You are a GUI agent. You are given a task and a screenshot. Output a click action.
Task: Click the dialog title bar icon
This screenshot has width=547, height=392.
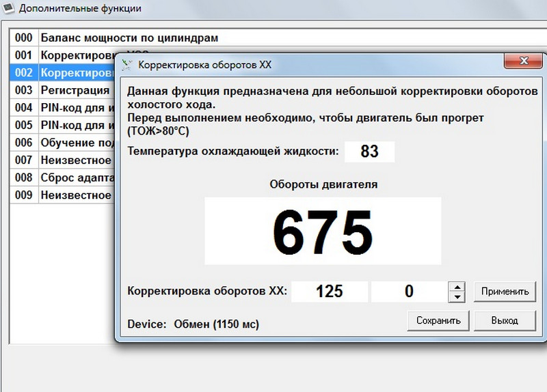pyautogui.click(x=126, y=65)
